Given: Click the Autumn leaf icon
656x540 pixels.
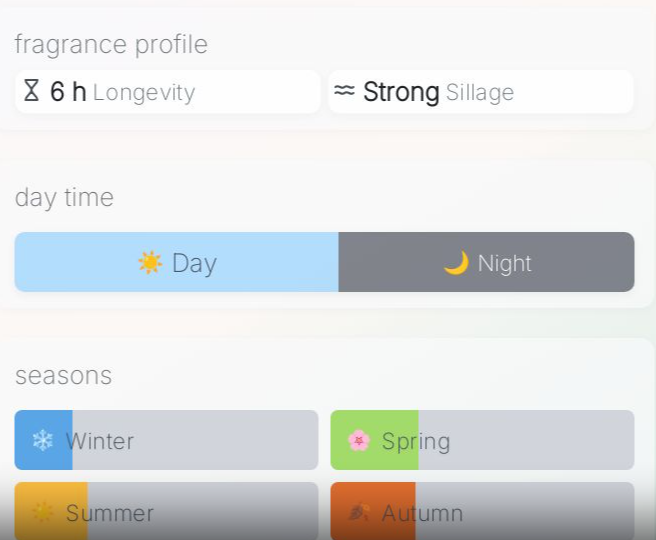Looking at the screenshot, I should coord(359,513).
